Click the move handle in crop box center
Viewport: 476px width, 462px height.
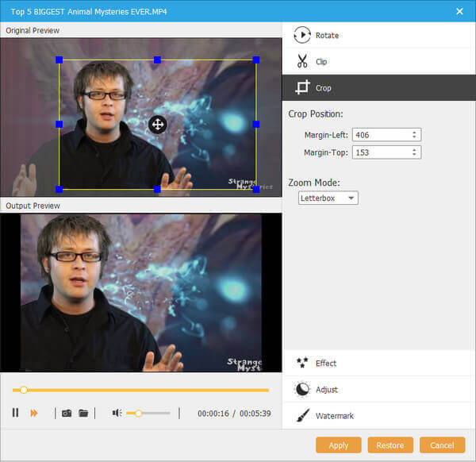[157, 124]
